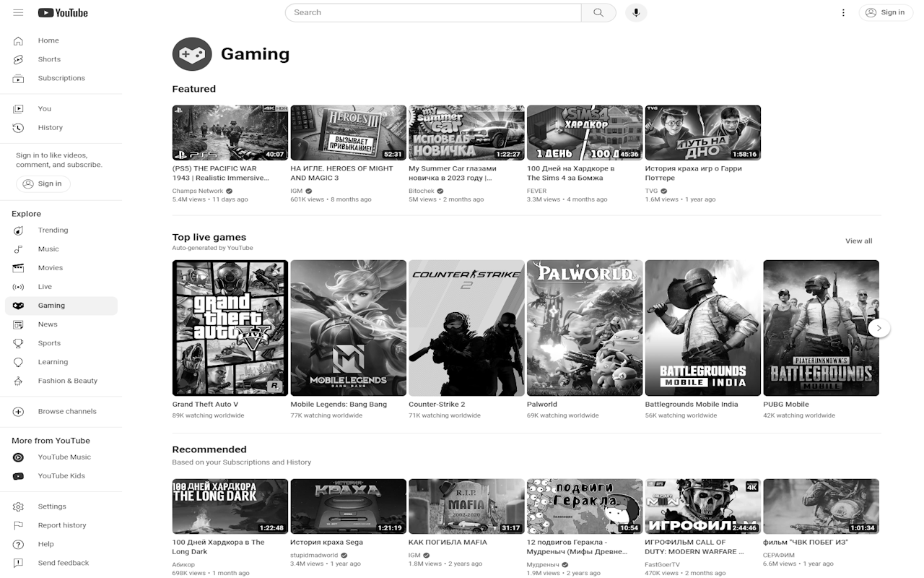This screenshot has width=924, height=578.
Task: Focus the Search input field
Action: [433, 12]
